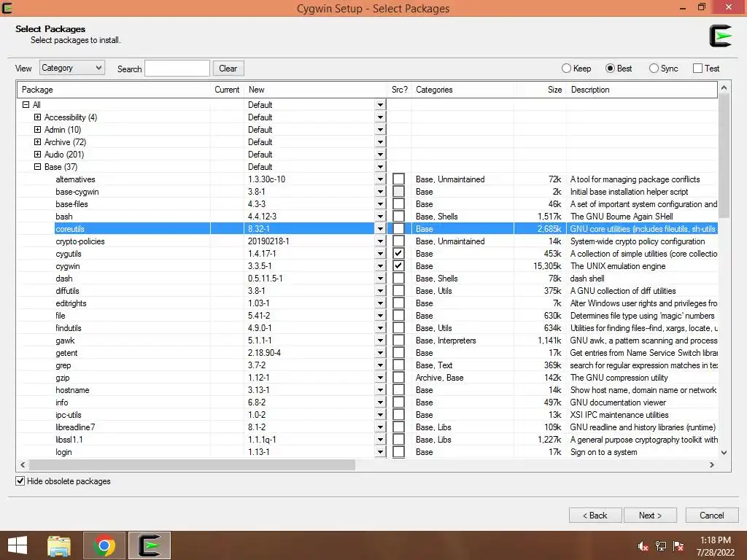Open the View Category dropdown
Screen dimensions: 747x560
[72, 68]
